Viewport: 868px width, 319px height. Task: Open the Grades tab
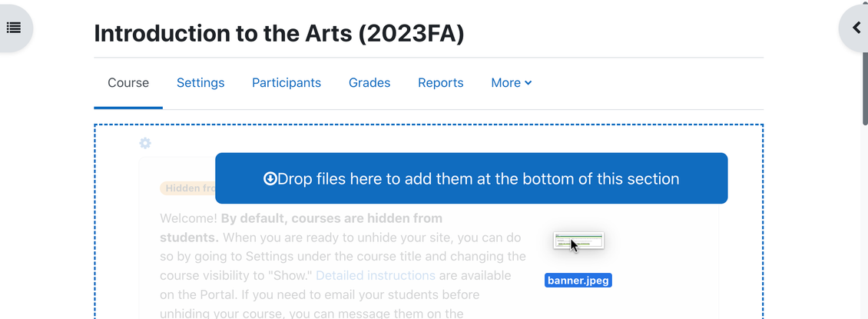[369, 83]
